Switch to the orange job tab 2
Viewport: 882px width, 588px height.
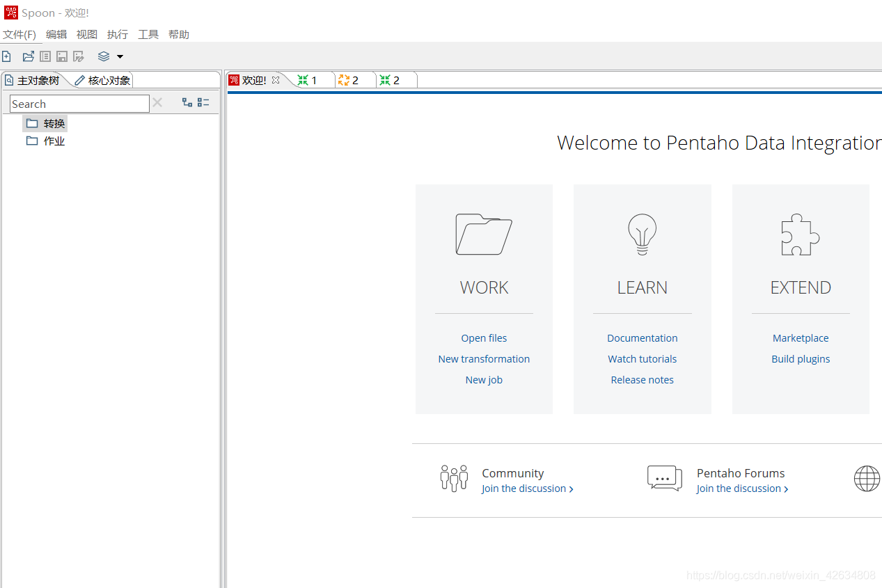[349, 81]
